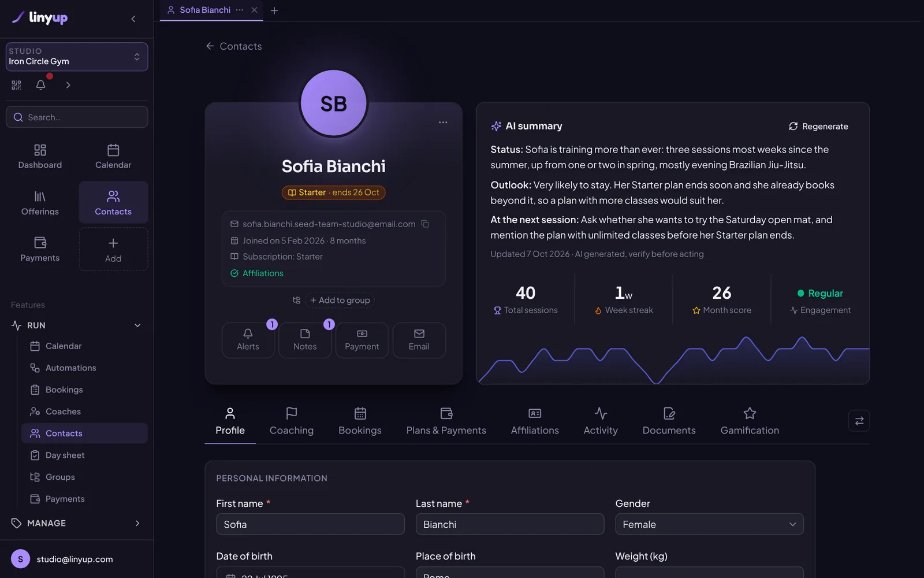
Task: Click the SB avatar
Action: 334,103
